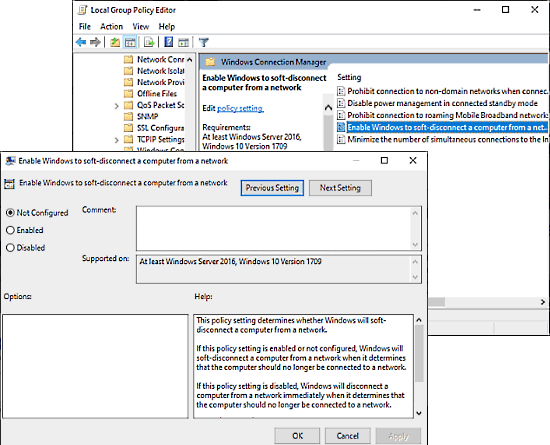The height and width of the screenshot is (445, 550).
Task: Click the Windows Connection Manager folder icon
Action: coord(210,62)
